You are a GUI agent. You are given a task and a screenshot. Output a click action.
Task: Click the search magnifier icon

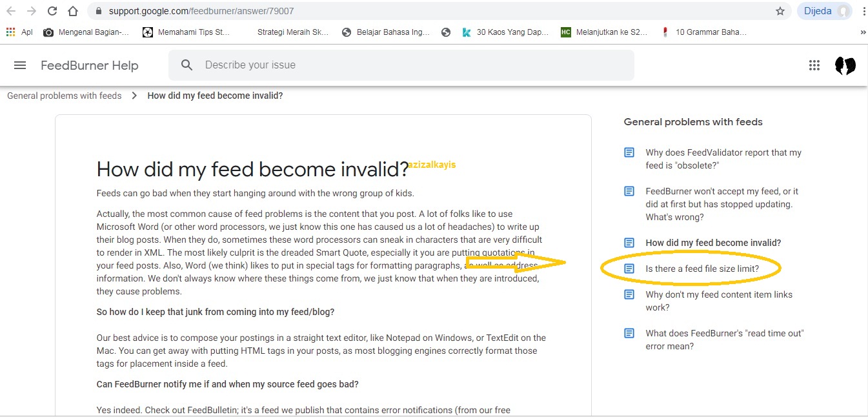(187, 65)
